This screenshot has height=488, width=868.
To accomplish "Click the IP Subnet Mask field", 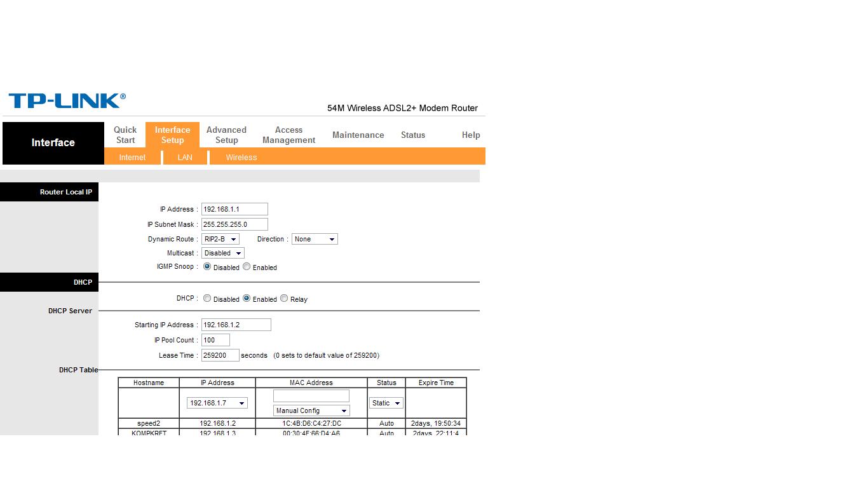I will pos(234,224).
